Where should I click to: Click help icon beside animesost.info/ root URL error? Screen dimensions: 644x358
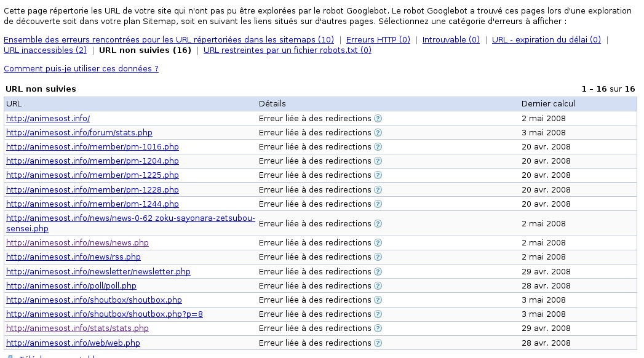pos(378,118)
